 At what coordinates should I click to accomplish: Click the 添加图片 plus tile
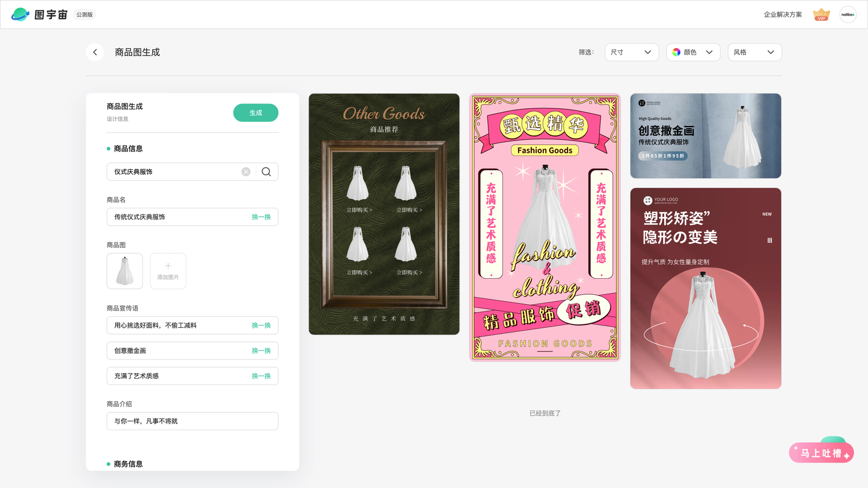click(x=168, y=271)
